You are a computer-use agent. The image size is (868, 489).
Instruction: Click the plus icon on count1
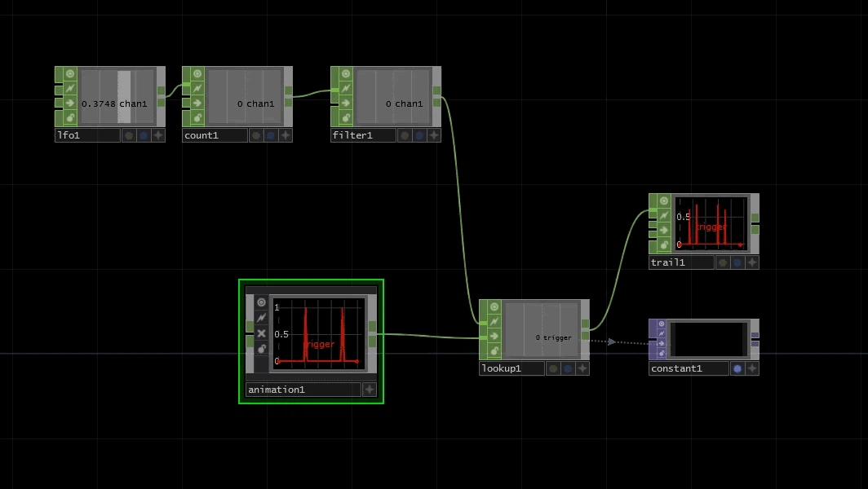click(x=286, y=135)
